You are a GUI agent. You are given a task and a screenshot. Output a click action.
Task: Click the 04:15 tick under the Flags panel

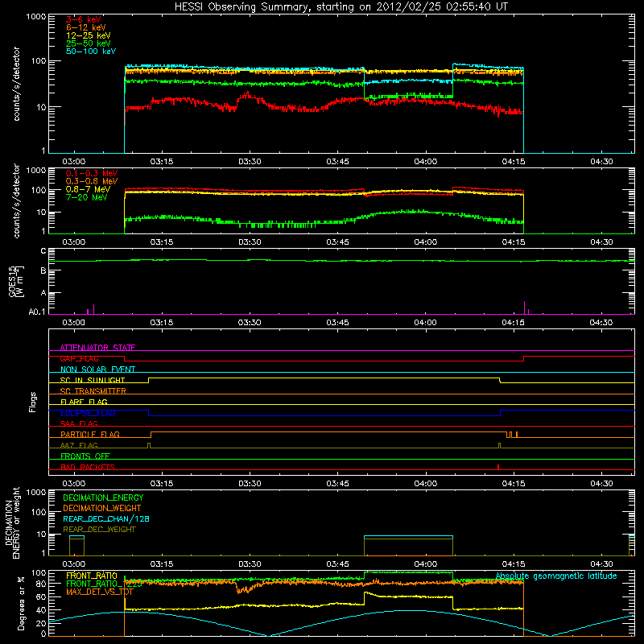[514, 484]
